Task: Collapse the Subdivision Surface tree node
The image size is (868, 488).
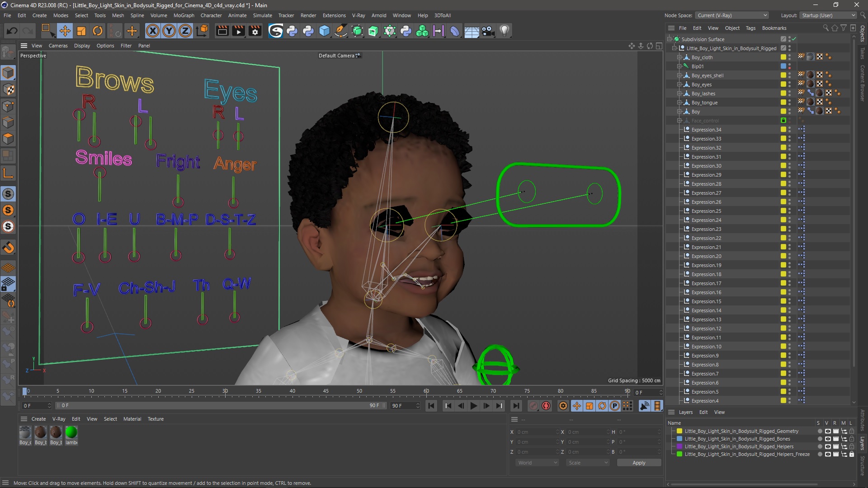Action: pyautogui.click(x=670, y=39)
